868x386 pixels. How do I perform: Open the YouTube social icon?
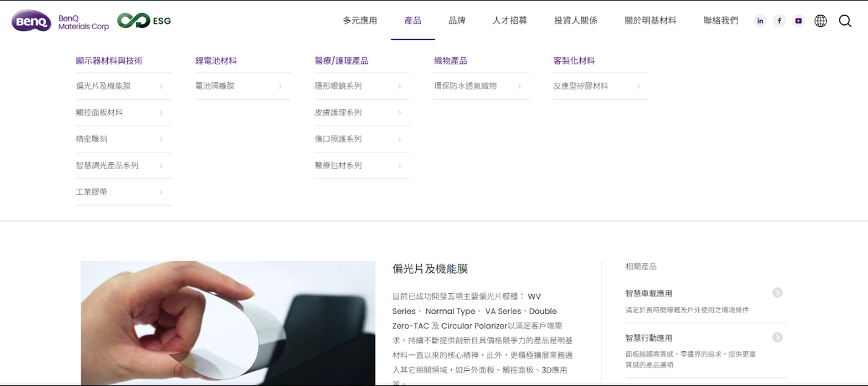798,21
